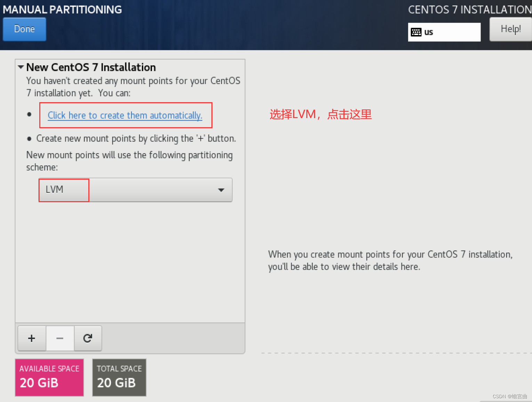This screenshot has width=532, height=402.
Task: Click the AVAILABLE SPACE 20 GiB box
Action: (49, 377)
